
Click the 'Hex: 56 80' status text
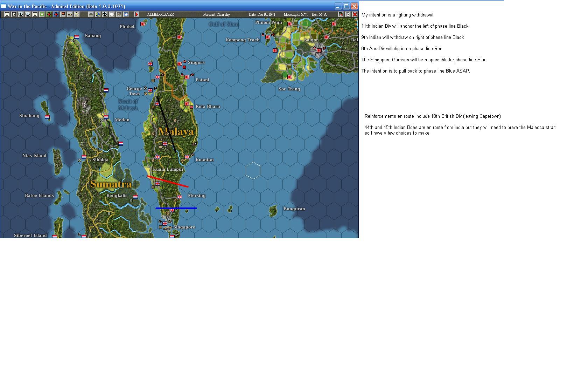pyautogui.click(x=320, y=14)
